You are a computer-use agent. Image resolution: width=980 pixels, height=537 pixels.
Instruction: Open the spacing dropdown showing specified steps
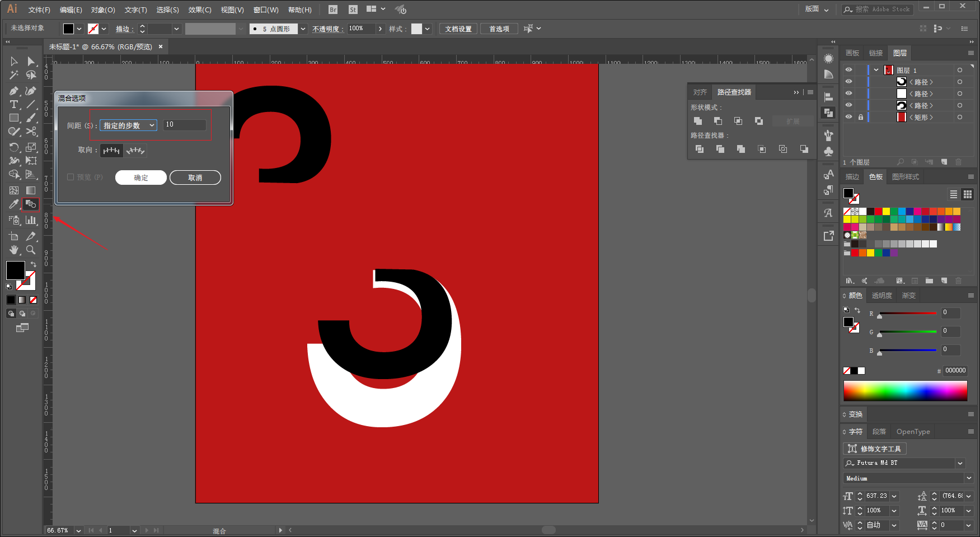point(128,125)
